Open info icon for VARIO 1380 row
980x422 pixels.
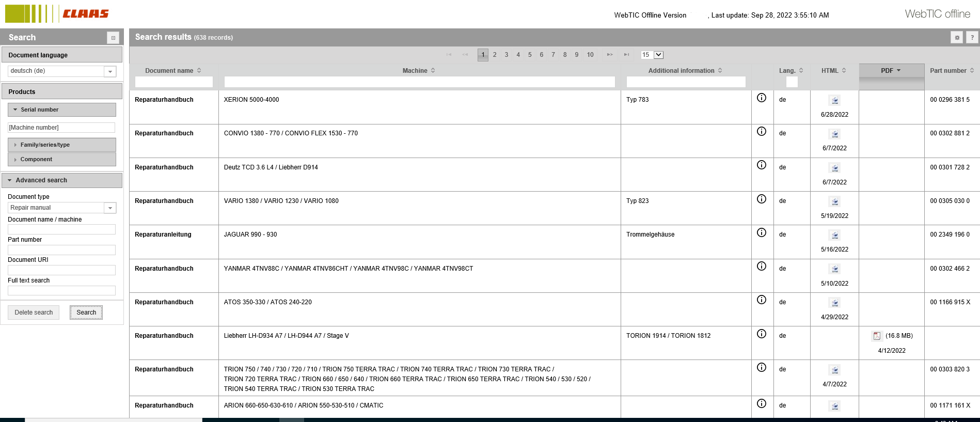[x=762, y=199]
